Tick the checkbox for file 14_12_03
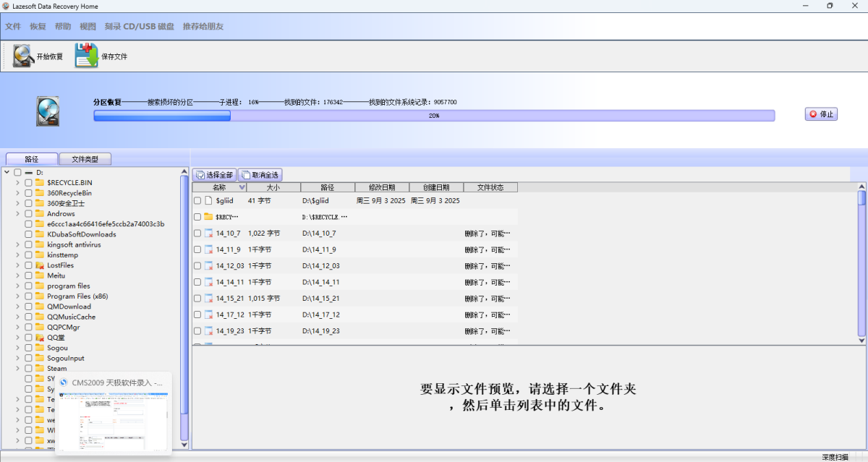 pos(197,266)
